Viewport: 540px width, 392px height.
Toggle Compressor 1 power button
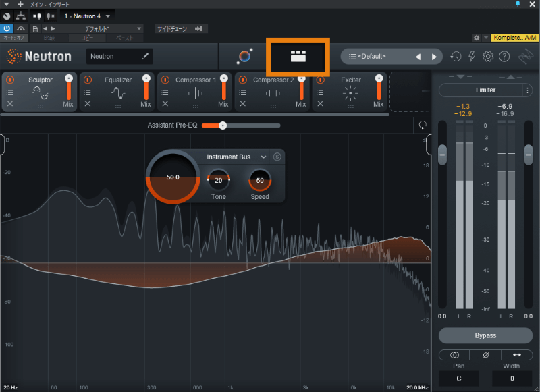click(165, 80)
